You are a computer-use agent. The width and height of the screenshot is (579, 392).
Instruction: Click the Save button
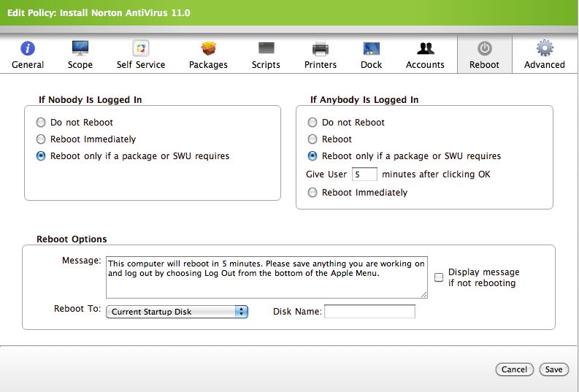(553, 369)
